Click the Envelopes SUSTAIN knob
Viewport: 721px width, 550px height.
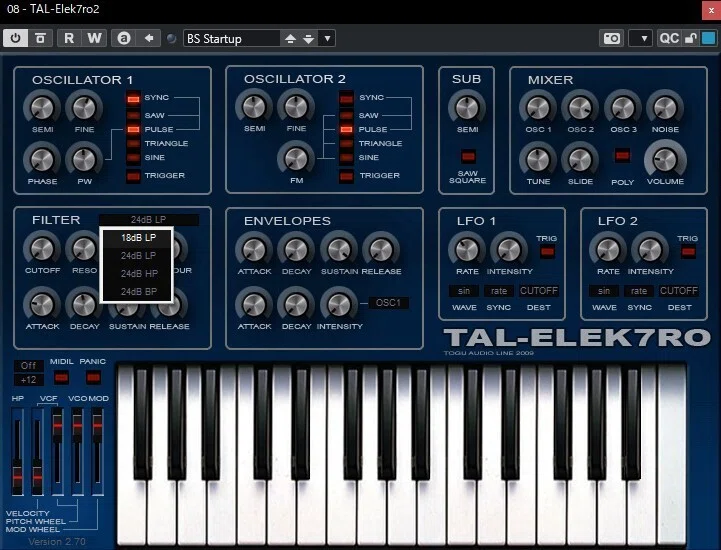coord(339,250)
